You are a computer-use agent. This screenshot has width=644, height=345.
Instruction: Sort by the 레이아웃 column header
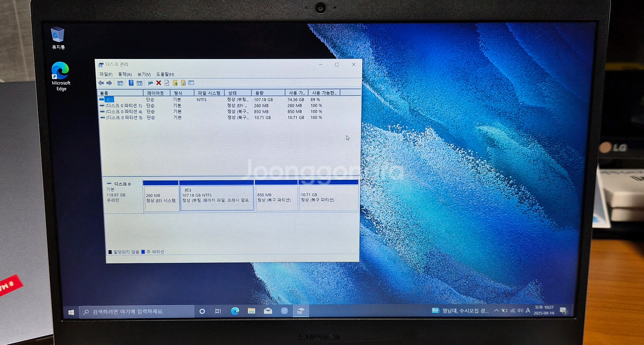pyautogui.click(x=156, y=93)
